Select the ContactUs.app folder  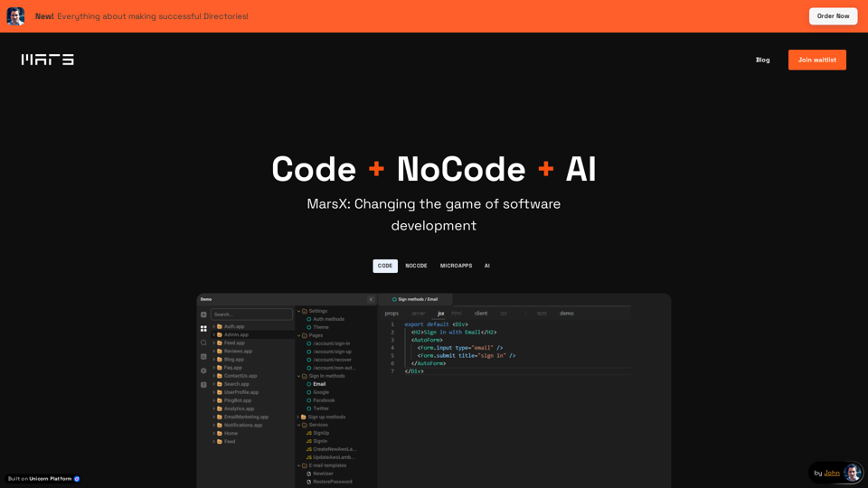[x=241, y=376]
